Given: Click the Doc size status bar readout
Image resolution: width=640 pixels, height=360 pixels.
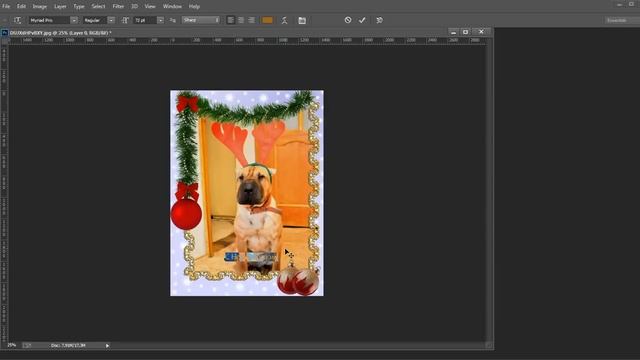Looking at the screenshot, I should [68, 345].
